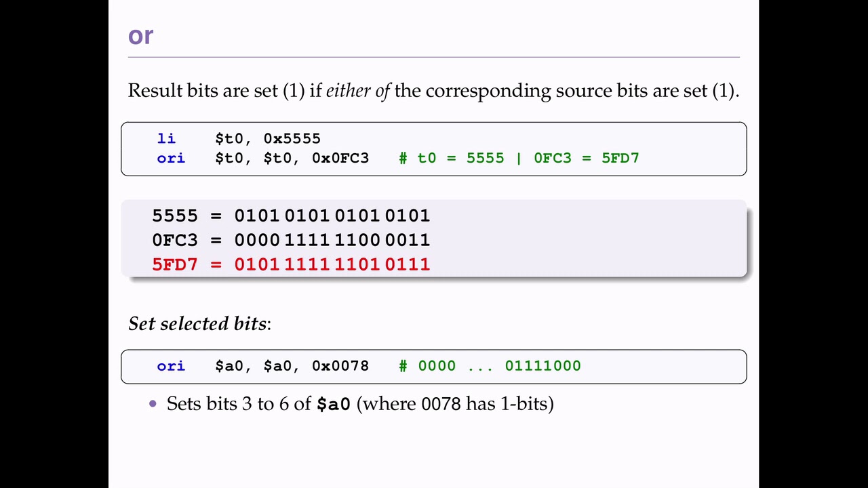Click the black "0FC3" label in the binary table
This screenshot has width=868, height=488.
coord(175,241)
